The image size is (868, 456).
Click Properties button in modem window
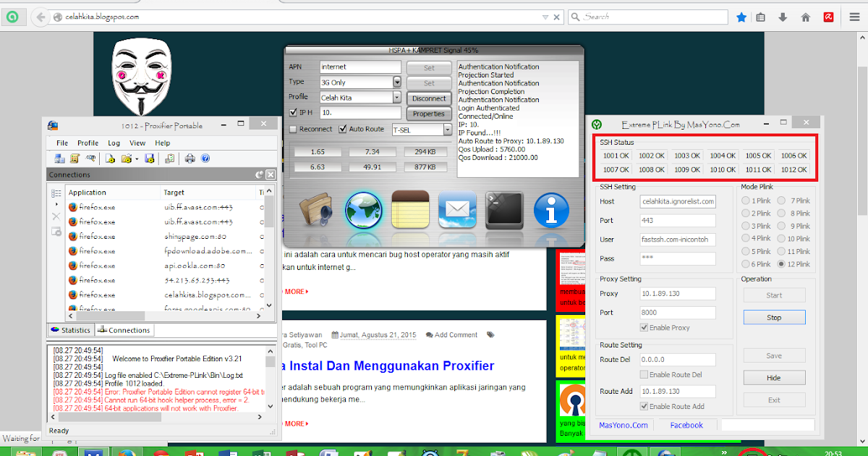[429, 114]
